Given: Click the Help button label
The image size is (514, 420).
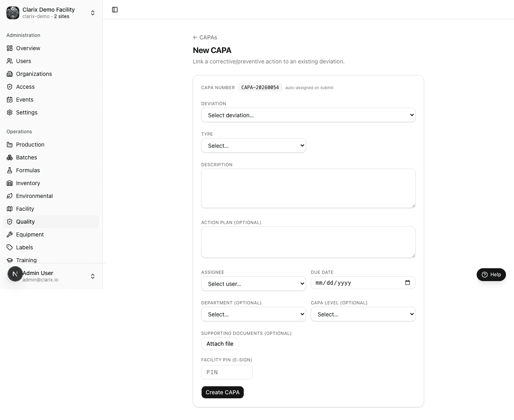Looking at the screenshot, I should coord(496,275).
